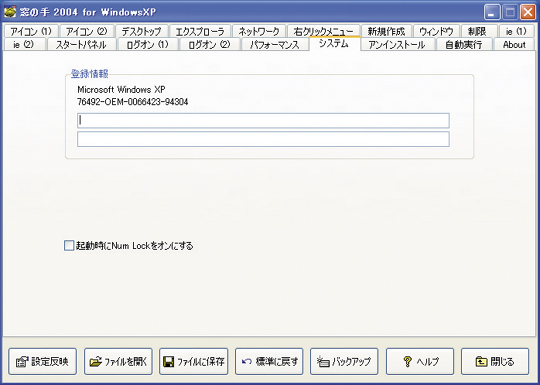Viewport: 540px width, 385px height.
Task: Click the 閉じる button
Action: [495, 361]
